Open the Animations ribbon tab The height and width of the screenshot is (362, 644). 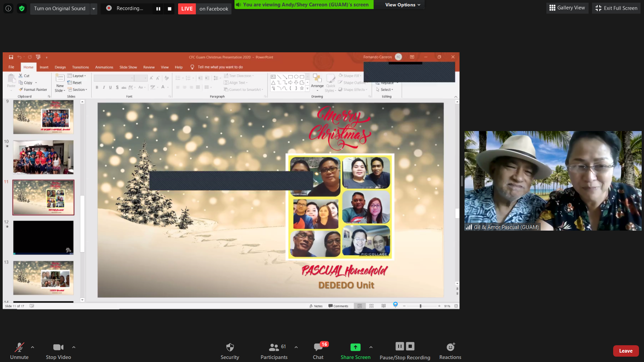tap(104, 67)
